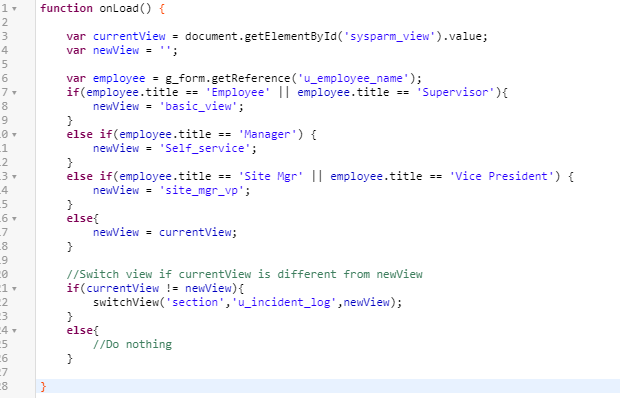Collapse the Employee/Supervisor if block fold arrow
The image size is (620, 398).
pos(15,93)
